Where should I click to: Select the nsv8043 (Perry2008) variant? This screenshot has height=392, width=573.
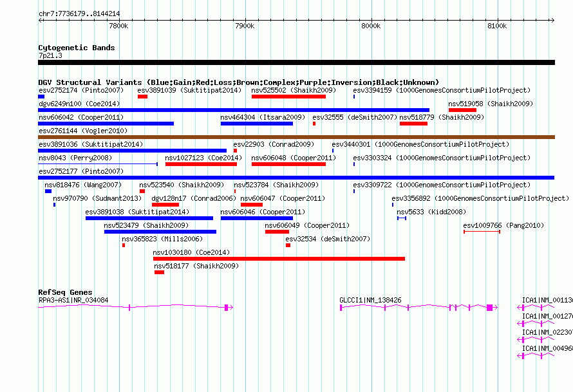98,164
